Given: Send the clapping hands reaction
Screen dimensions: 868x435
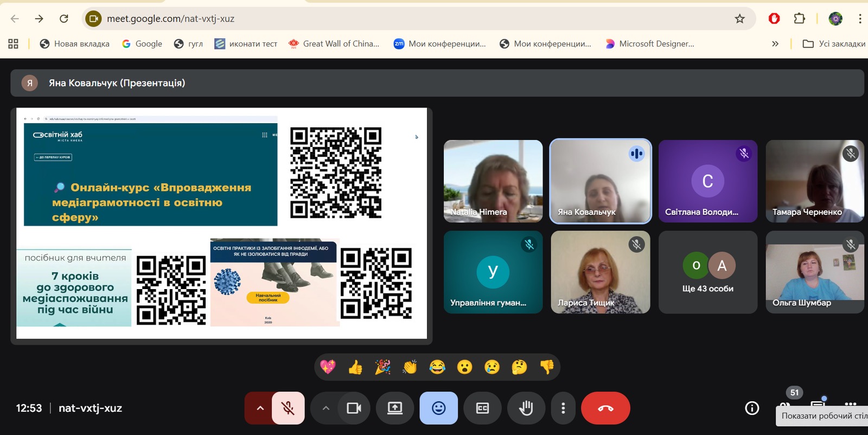Looking at the screenshot, I should point(410,367).
